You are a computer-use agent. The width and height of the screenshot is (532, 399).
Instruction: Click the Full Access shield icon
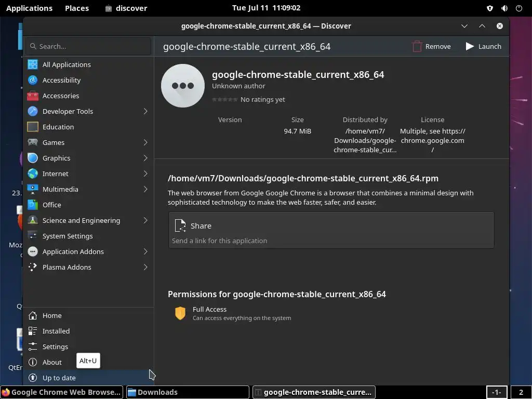click(180, 313)
